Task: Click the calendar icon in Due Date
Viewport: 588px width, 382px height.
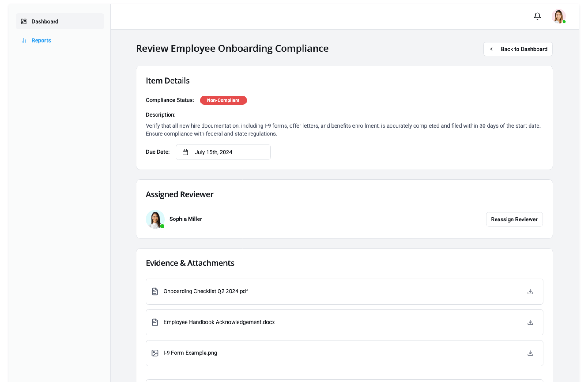Action: pyautogui.click(x=185, y=152)
